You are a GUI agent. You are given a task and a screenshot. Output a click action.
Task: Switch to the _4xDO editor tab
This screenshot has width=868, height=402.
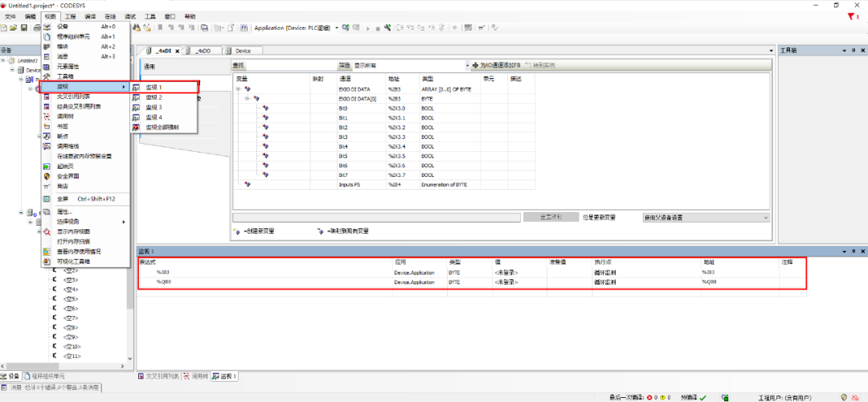204,51
